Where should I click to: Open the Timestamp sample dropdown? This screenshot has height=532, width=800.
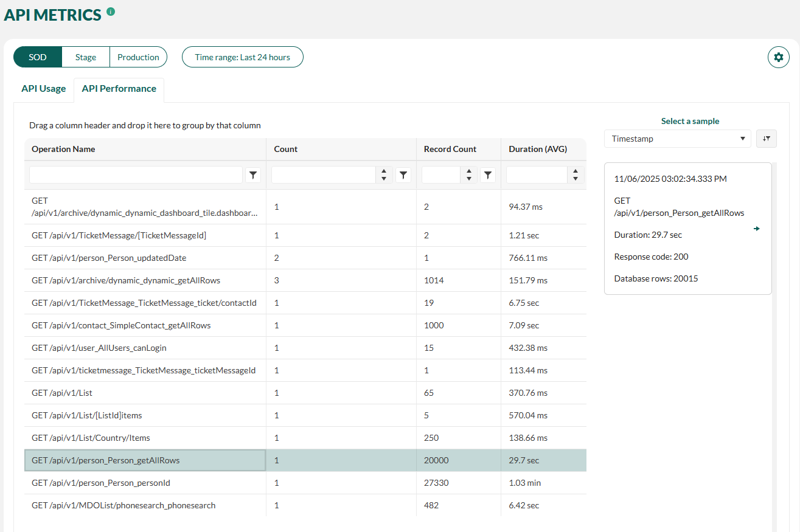click(x=678, y=139)
